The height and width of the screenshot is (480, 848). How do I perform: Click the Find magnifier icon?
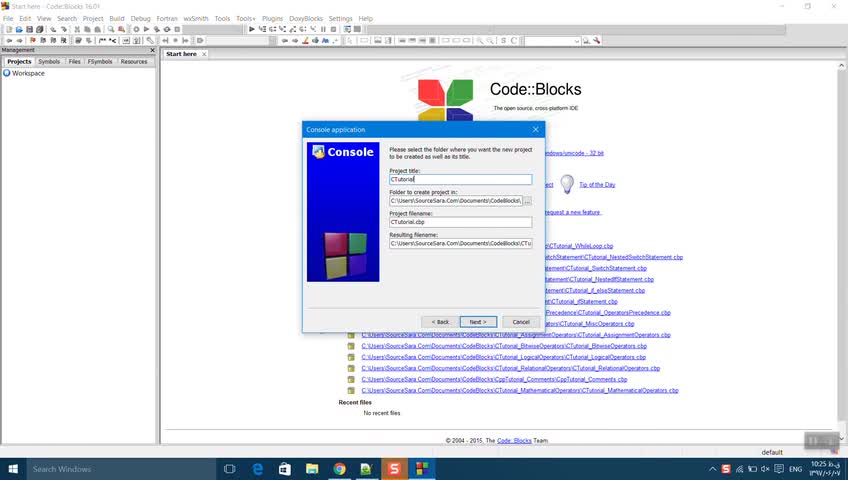[111, 29]
